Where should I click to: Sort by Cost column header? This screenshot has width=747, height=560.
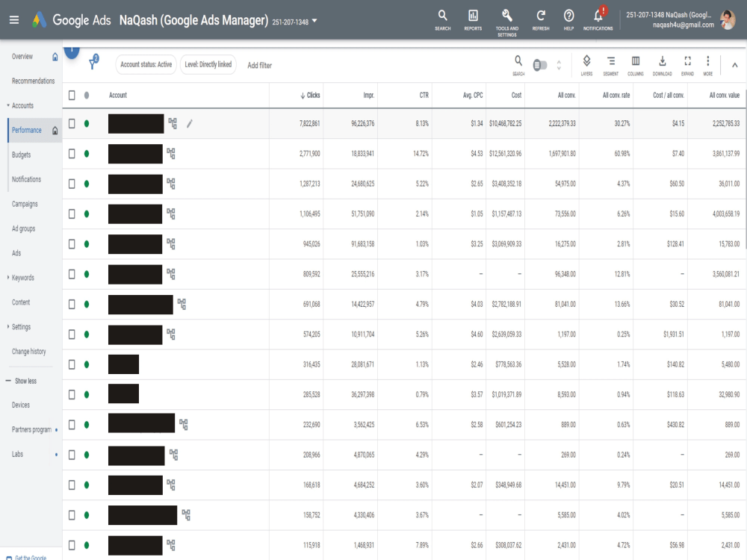pos(516,96)
